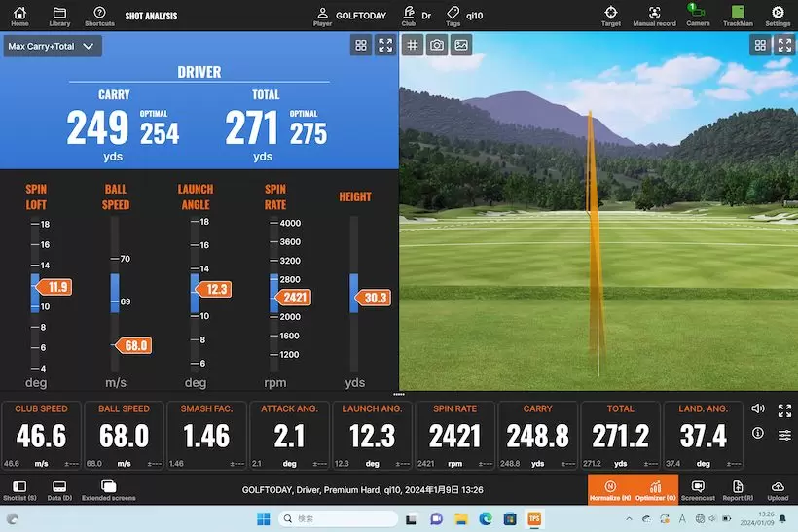Open the Shotlist (S) panel
Image resolution: width=798 pixels, height=532 pixels.
click(19, 489)
